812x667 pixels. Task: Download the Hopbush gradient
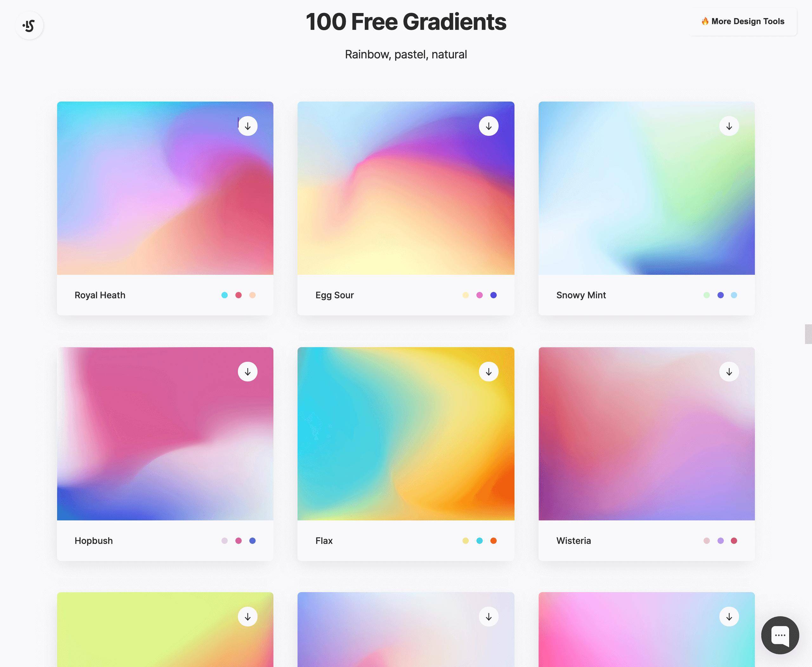(x=248, y=372)
